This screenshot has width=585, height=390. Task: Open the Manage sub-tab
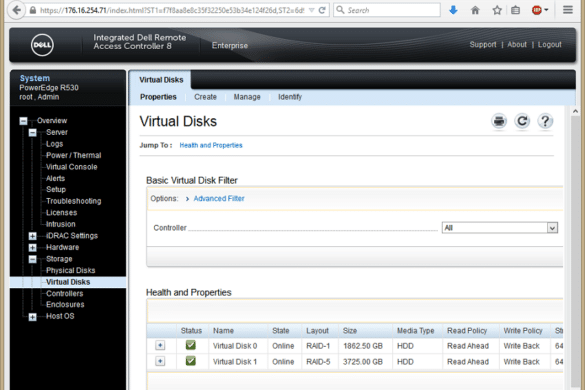(x=247, y=97)
